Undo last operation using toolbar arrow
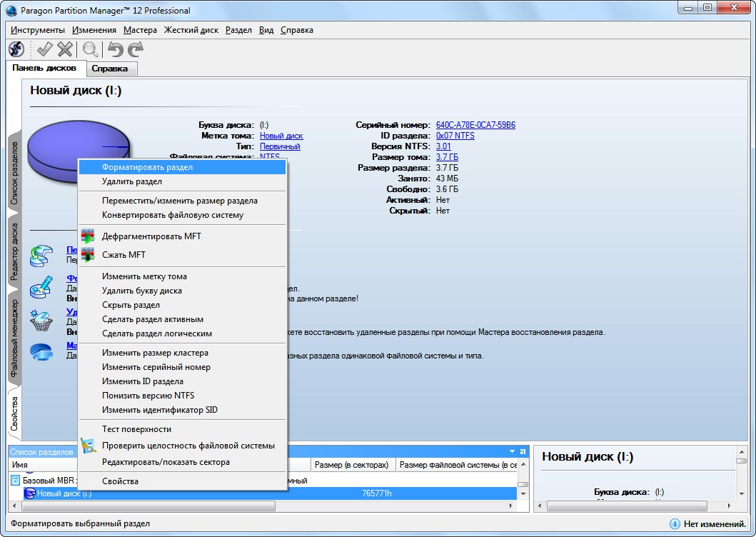756x537 pixels. 115,49
